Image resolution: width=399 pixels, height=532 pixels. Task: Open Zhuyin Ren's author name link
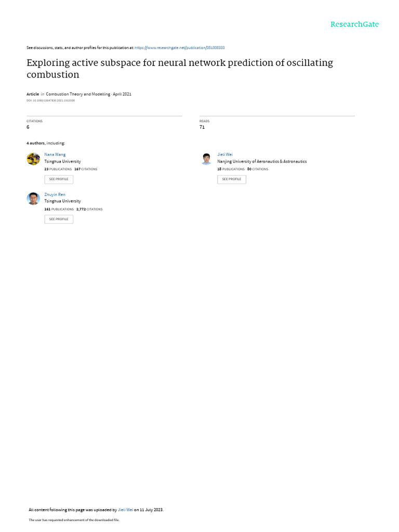[x=55, y=194]
